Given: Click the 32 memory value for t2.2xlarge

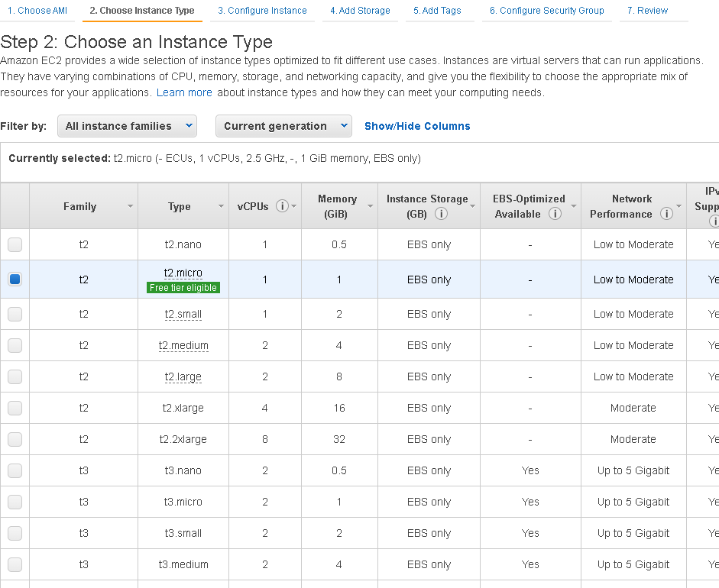Looking at the screenshot, I should pos(339,439).
